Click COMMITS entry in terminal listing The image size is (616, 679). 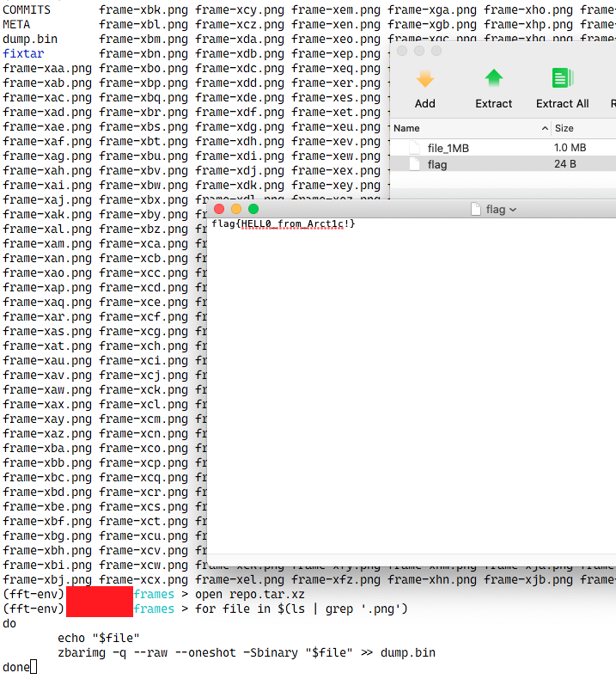27,9
